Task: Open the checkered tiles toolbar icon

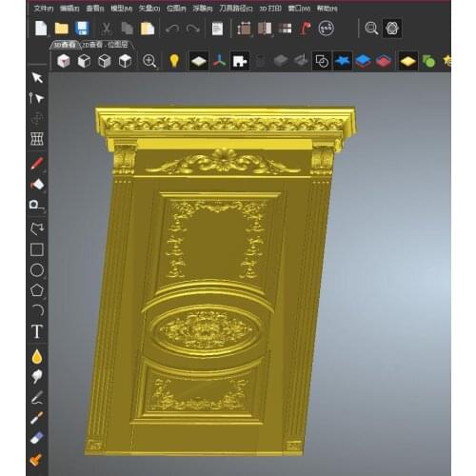Action: coord(285,29)
